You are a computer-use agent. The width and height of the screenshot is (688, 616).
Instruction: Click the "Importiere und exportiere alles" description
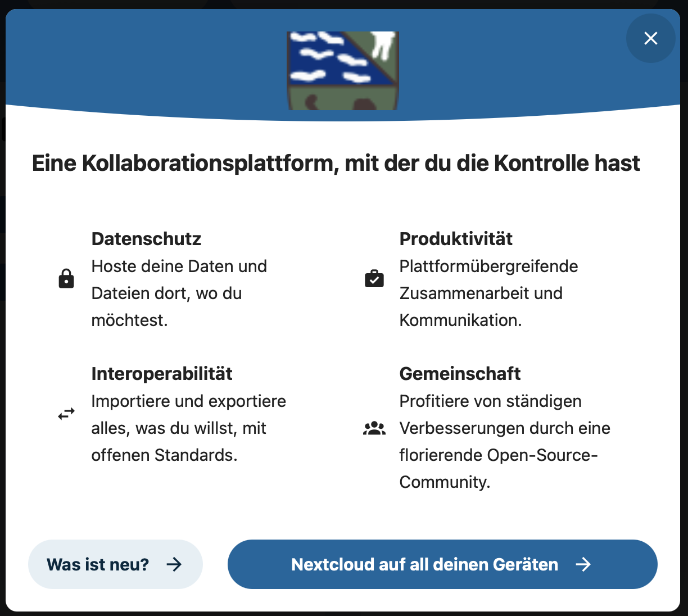(188, 428)
